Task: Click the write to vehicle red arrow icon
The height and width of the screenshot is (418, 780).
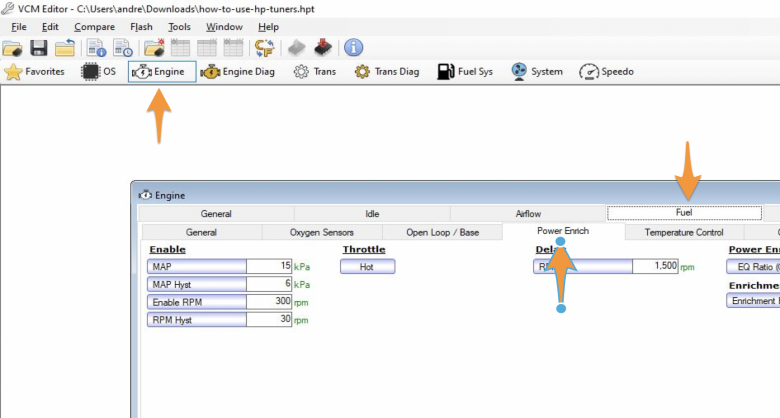Action: (x=322, y=47)
